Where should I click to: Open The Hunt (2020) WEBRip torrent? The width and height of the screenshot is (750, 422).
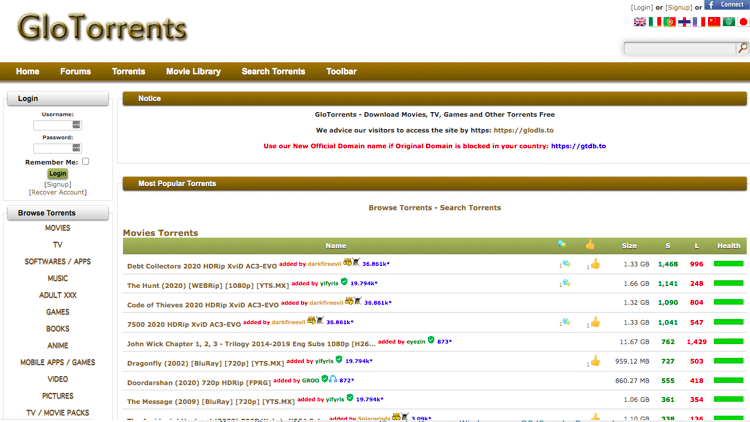[208, 285]
